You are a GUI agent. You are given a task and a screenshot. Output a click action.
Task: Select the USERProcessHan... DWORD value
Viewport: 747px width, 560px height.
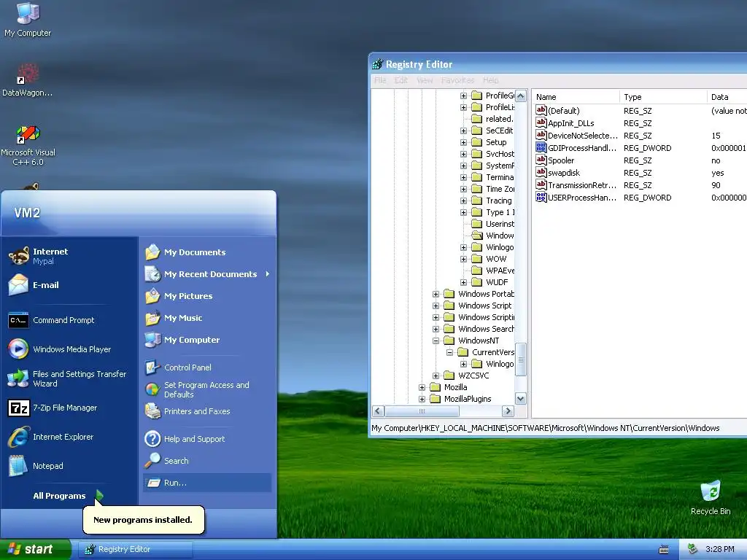coord(581,197)
